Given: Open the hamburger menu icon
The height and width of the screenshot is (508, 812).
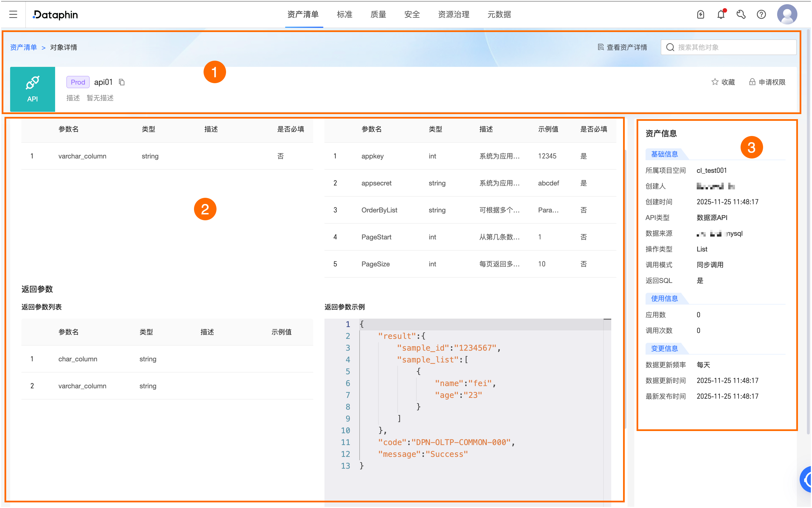Looking at the screenshot, I should pyautogui.click(x=13, y=14).
